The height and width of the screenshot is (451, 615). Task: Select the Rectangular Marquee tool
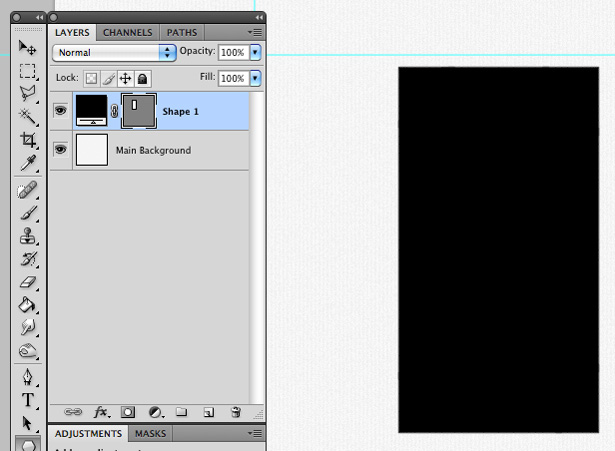point(27,71)
